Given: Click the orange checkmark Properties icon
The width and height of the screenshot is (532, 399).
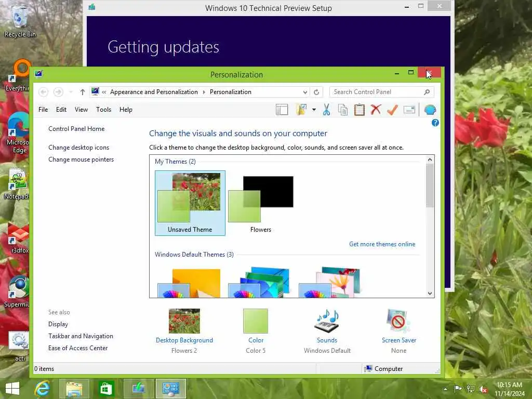Looking at the screenshot, I should [x=392, y=110].
